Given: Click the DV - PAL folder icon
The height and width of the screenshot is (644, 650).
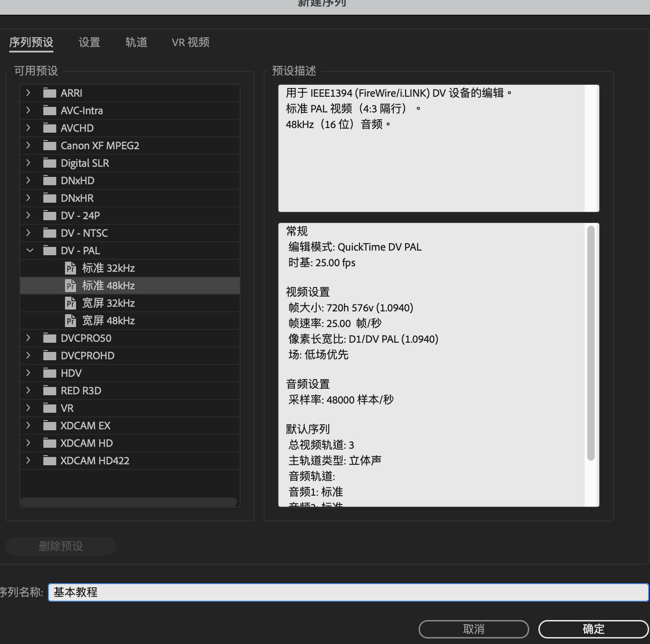Looking at the screenshot, I should click(x=49, y=250).
